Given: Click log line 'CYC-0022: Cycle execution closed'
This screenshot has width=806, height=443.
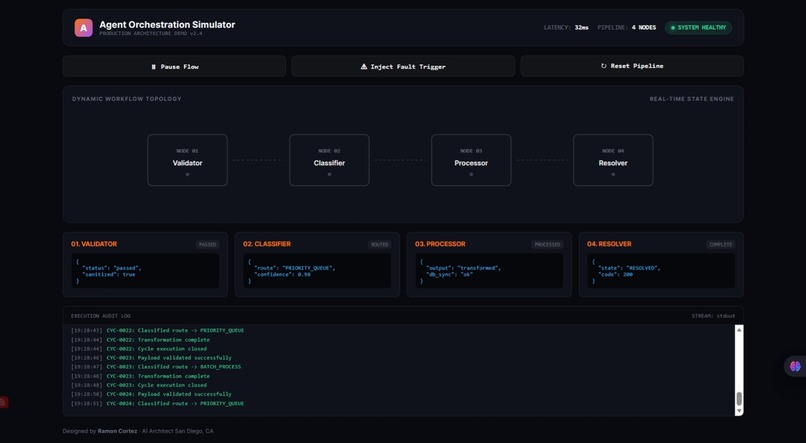Looking at the screenshot, I should [156, 348].
